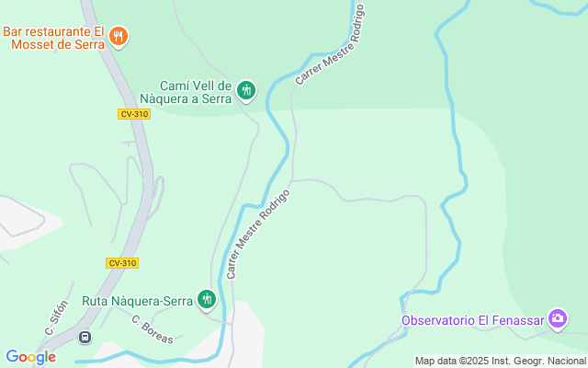Select the Camí Vell de Nàquera hiking pin

pos(246,91)
